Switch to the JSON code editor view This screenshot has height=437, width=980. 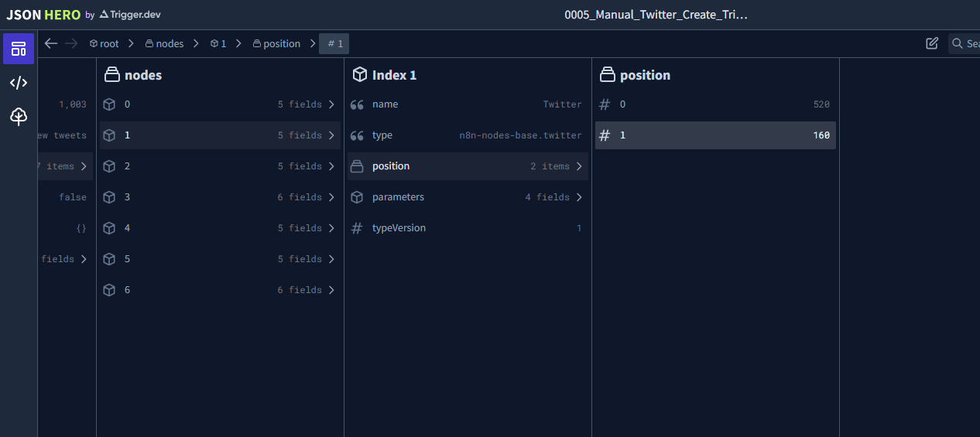click(x=19, y=83)
